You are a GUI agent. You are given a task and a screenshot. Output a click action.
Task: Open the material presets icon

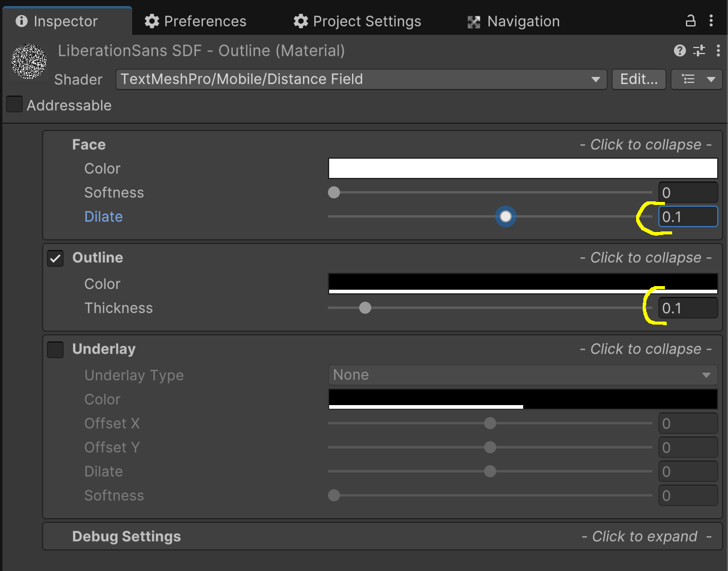(699, 50)
